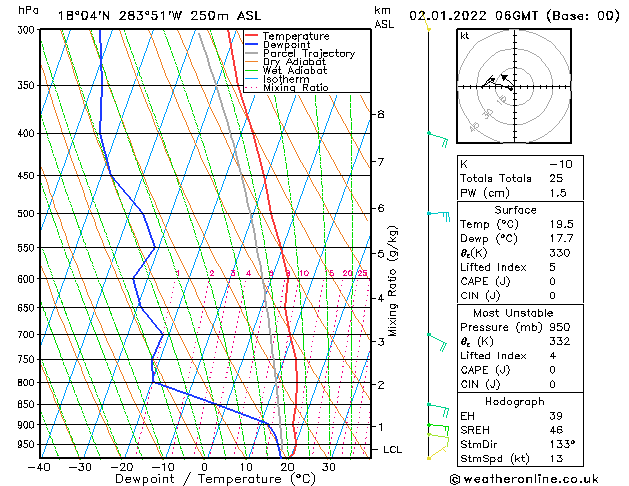Click the mixing ratio label 10

(304, 273)
